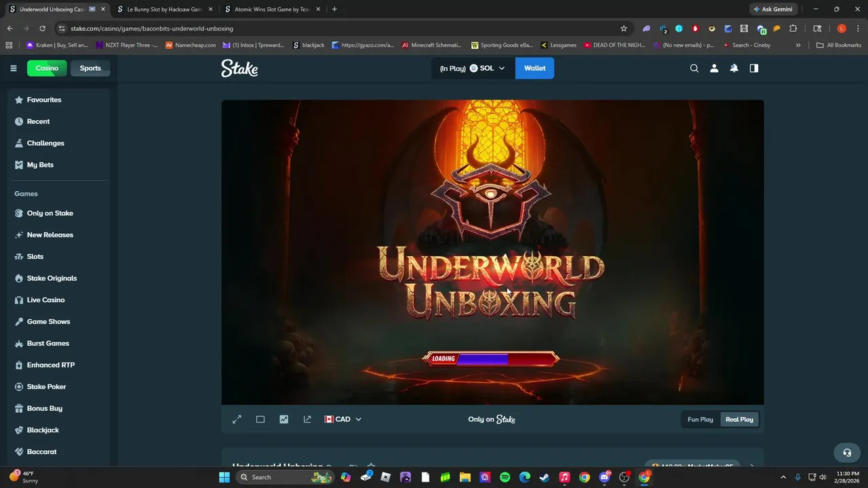Switch to Atomic Wins Slot browser tab

point(273,9)
